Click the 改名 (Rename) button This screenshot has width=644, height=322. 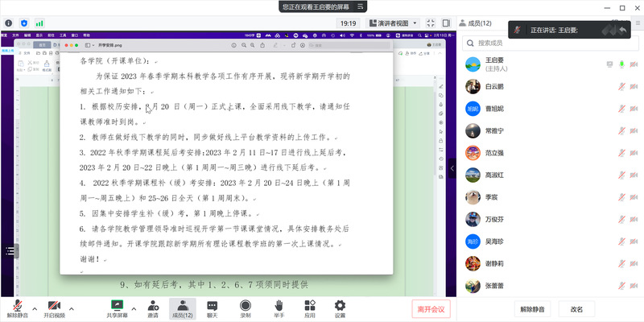576,309
